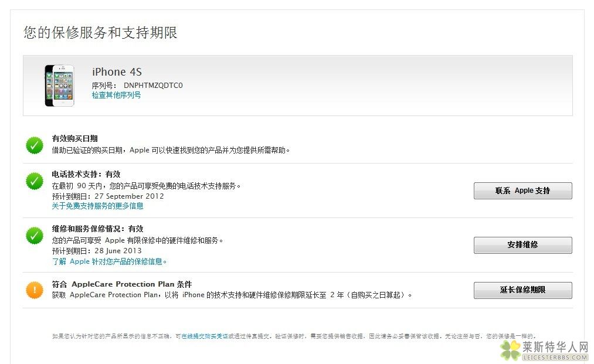Viewport: 594px width, 364px height.
Task: Click the 有效购买日期 heading
Action: pos(74,138)
